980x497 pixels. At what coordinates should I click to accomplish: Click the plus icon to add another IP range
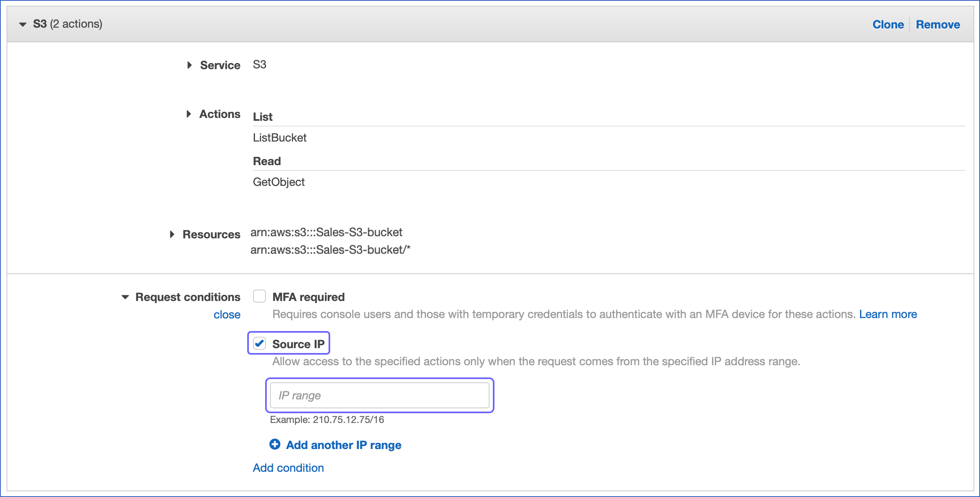point(275,445)
